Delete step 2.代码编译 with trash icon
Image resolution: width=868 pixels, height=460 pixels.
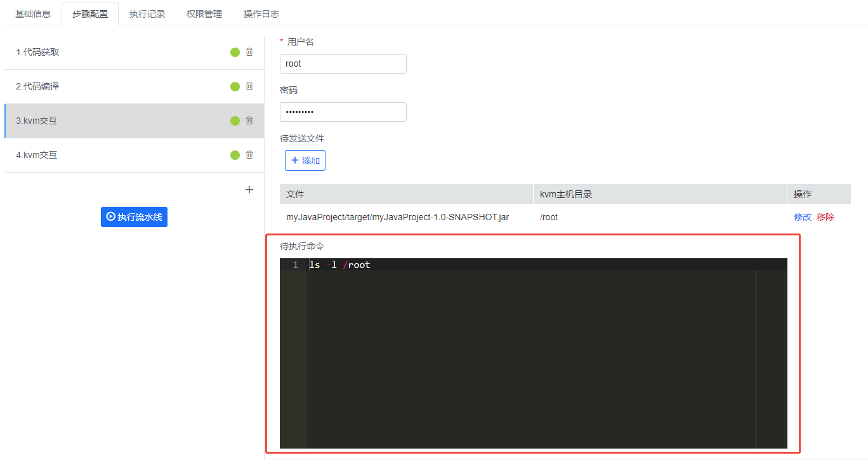tap(249, 86)
